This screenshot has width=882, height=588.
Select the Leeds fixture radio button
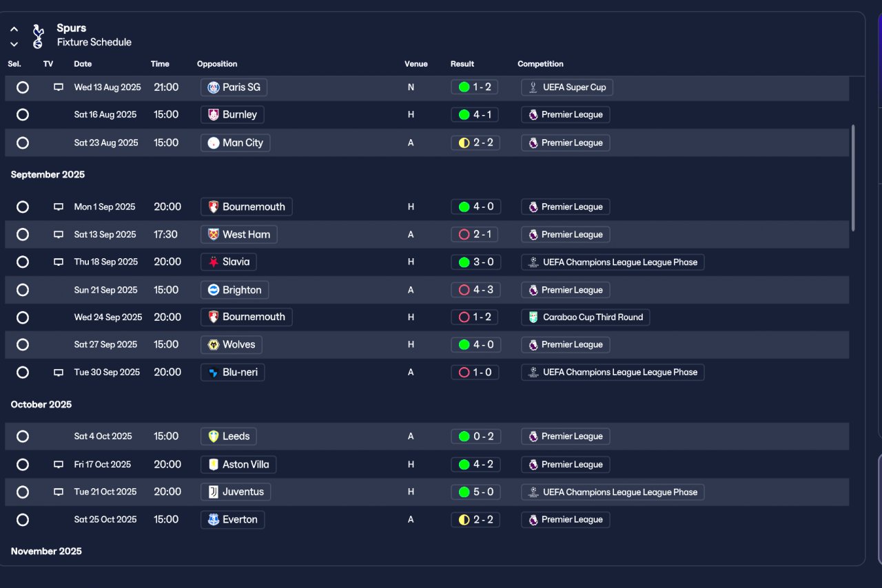[x=23, y=437]
